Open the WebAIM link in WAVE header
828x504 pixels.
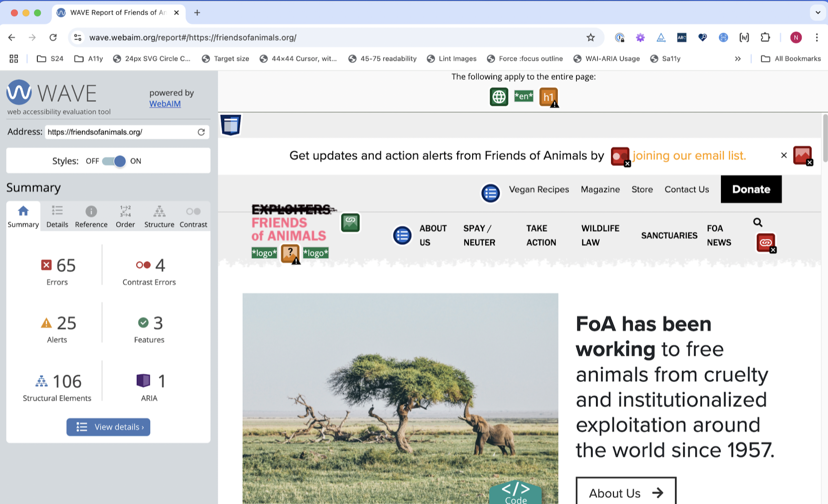[164, 104]
